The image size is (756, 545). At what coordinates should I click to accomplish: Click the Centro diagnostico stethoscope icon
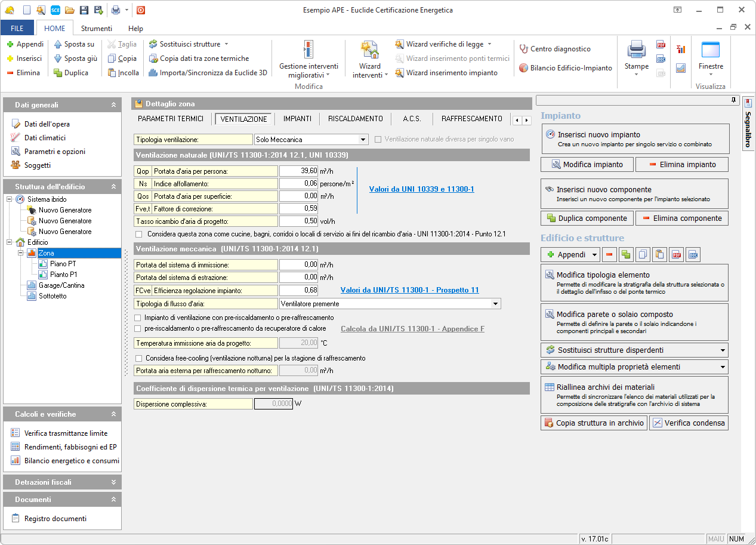coord(524,49)
